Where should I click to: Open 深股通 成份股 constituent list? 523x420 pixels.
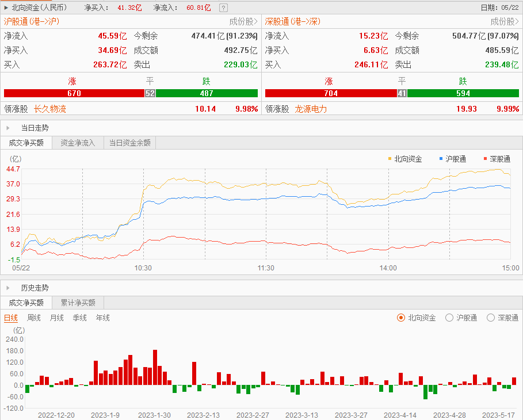click(505, 22)
